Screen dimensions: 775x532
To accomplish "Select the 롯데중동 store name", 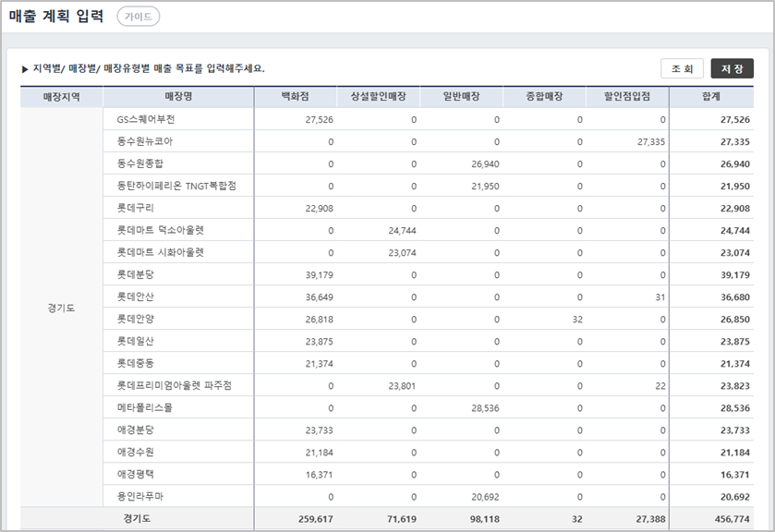I will (136, 363).
